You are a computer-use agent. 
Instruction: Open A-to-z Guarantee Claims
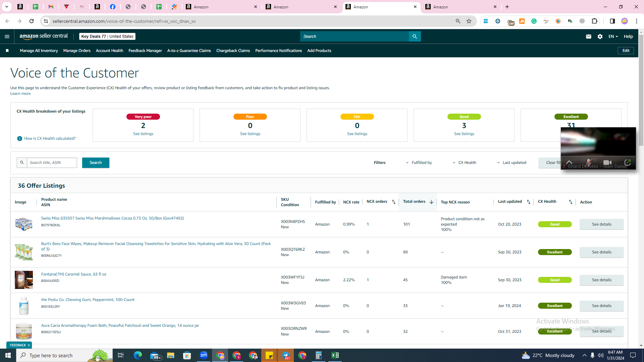coord(189,51)
